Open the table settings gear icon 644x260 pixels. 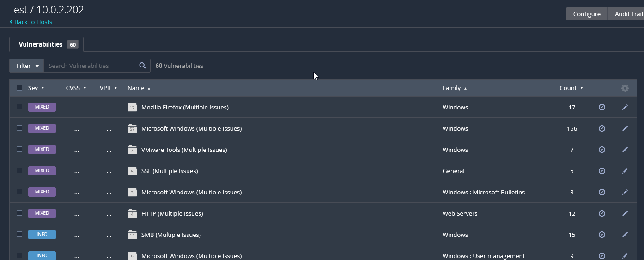pyautogui.click(x=625, y=88)
